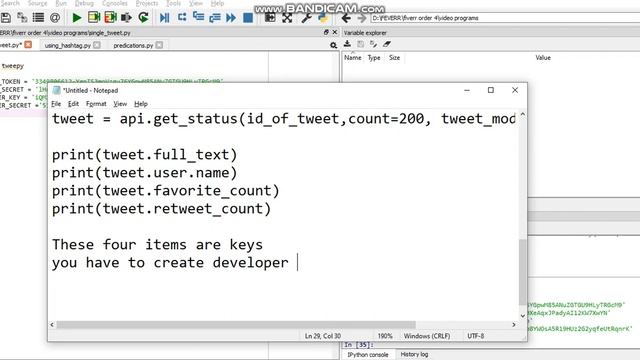The image size is (640, 360).
Task: Continue execution with the double-arrow debug icon
Action: coord(231,18)
